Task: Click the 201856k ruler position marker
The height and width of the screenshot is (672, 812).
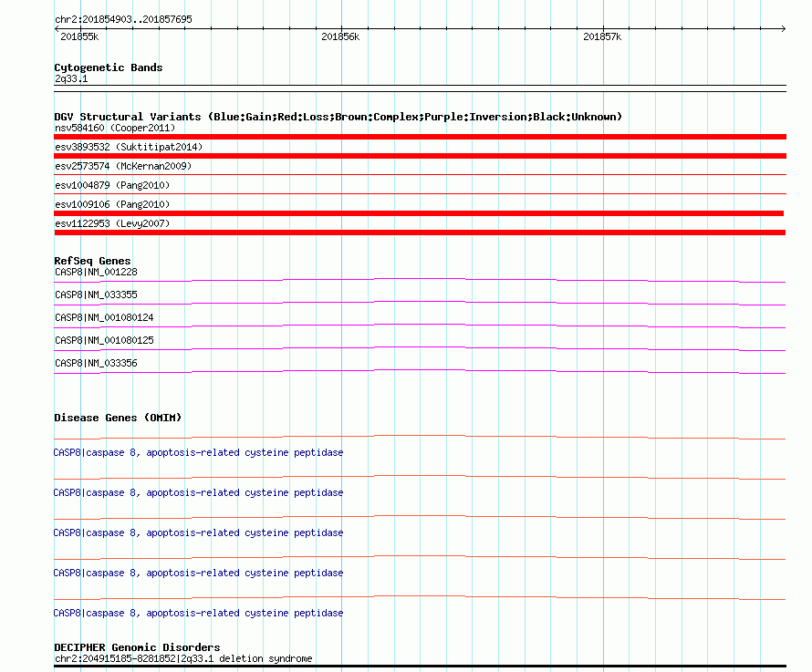Action: [340, 36]
